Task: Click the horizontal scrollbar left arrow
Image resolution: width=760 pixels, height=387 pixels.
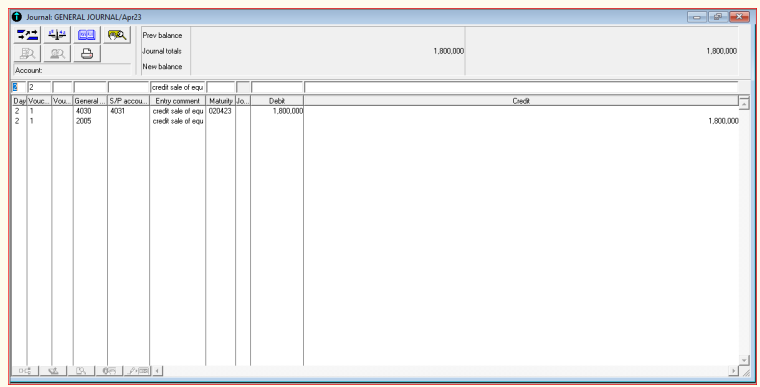Action: [x=157, y=371]
